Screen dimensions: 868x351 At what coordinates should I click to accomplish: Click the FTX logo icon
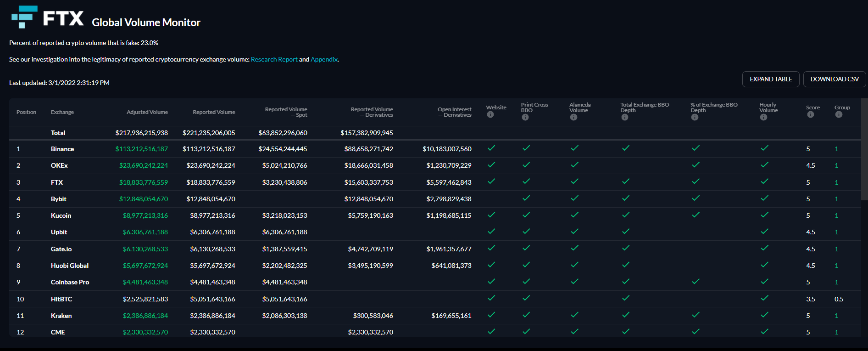pos(24,17)
